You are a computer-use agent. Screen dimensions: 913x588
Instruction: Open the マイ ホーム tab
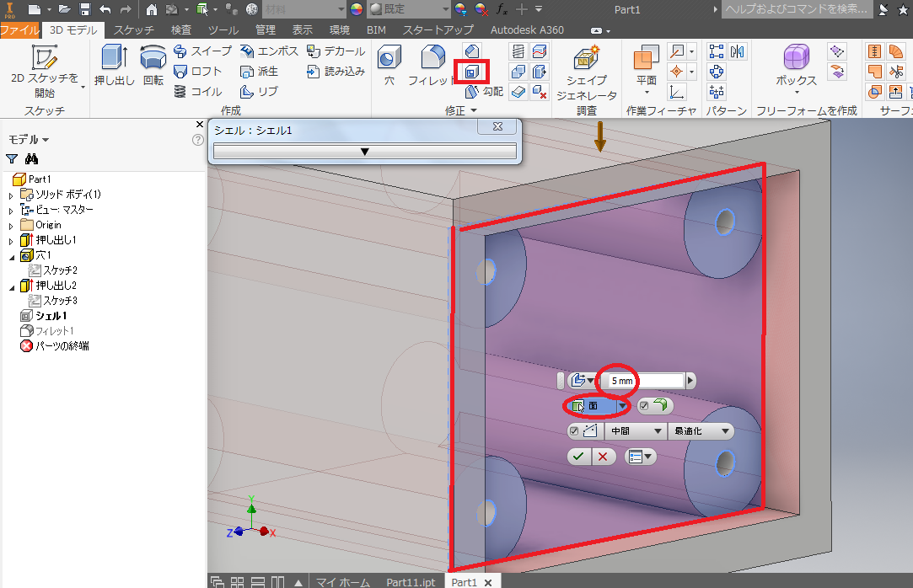pyautogui.click(x=343, y=581)
